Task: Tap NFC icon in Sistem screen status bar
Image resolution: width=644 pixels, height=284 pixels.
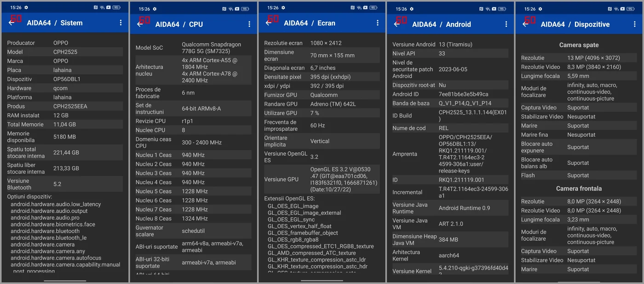Action: [95, 8]
